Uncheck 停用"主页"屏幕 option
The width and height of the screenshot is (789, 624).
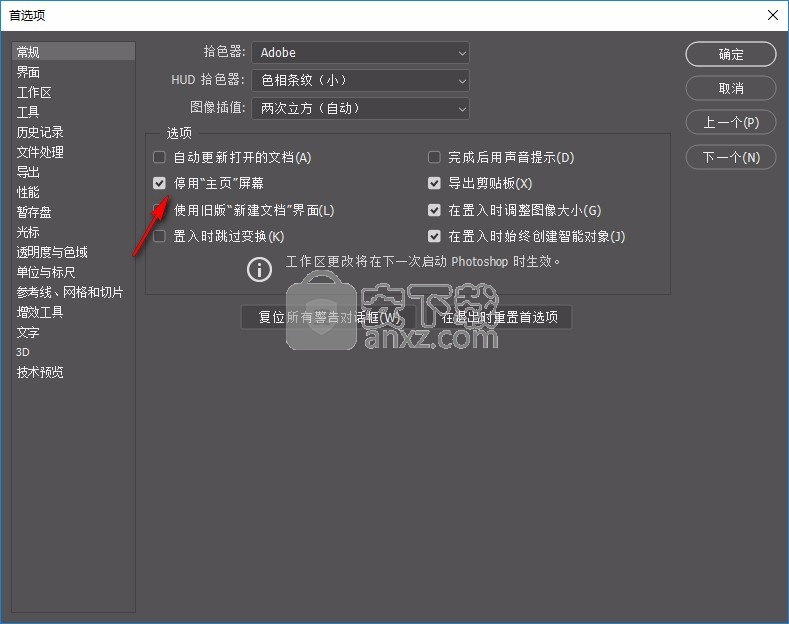(x=160, y=183)
